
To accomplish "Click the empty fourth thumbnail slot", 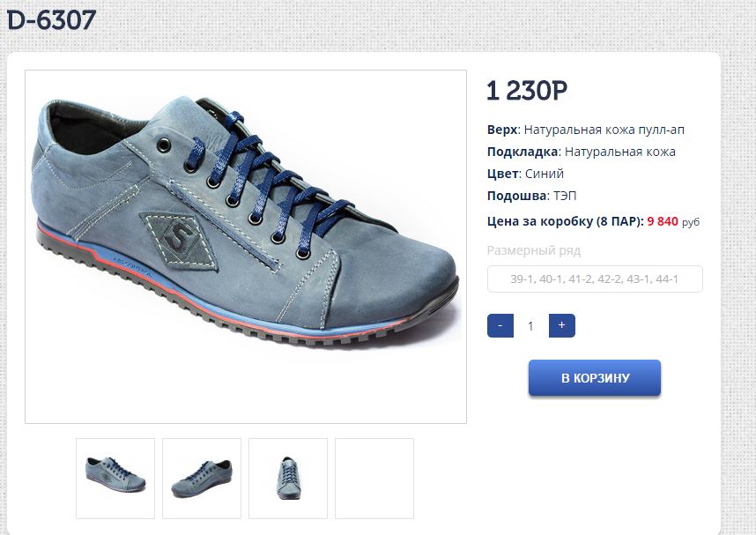I will coord(374,478).
